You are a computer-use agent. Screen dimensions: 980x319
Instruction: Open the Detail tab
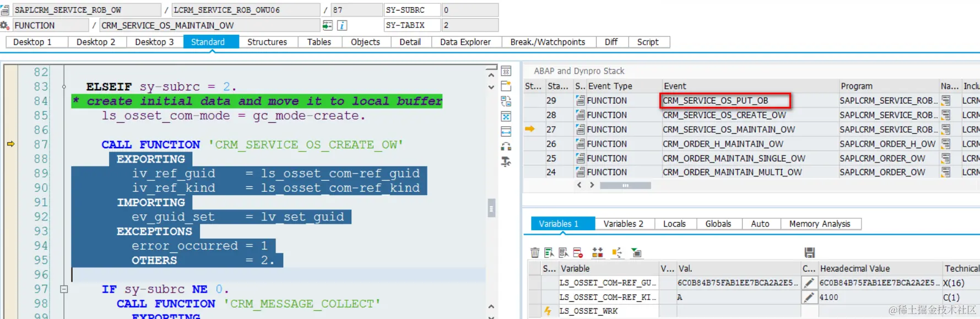410,42
